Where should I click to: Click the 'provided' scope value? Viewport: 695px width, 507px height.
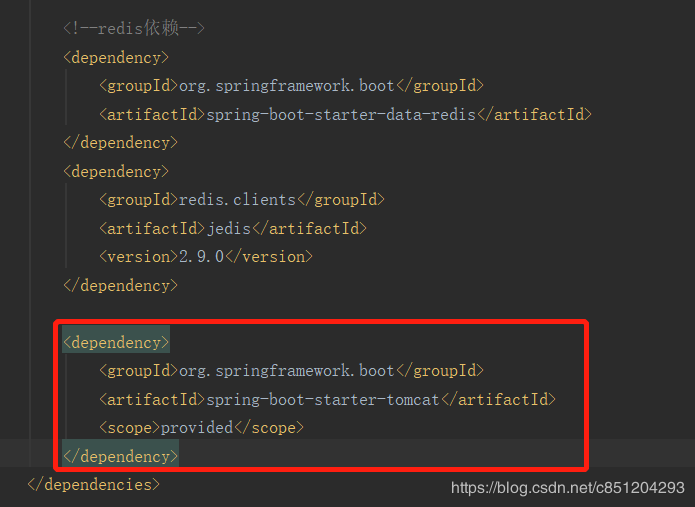pyautogui.click(x=197, y=427)
